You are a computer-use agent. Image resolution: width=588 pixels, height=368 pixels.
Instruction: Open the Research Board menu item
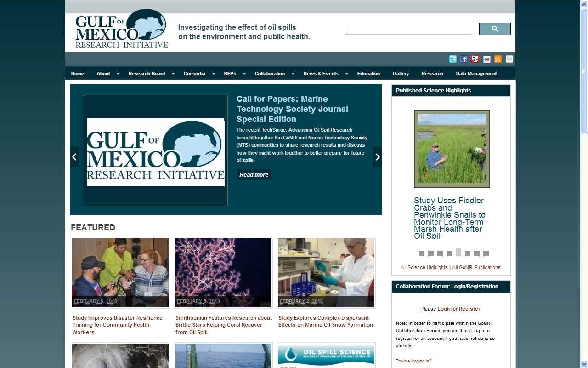[x=147, y=74]
